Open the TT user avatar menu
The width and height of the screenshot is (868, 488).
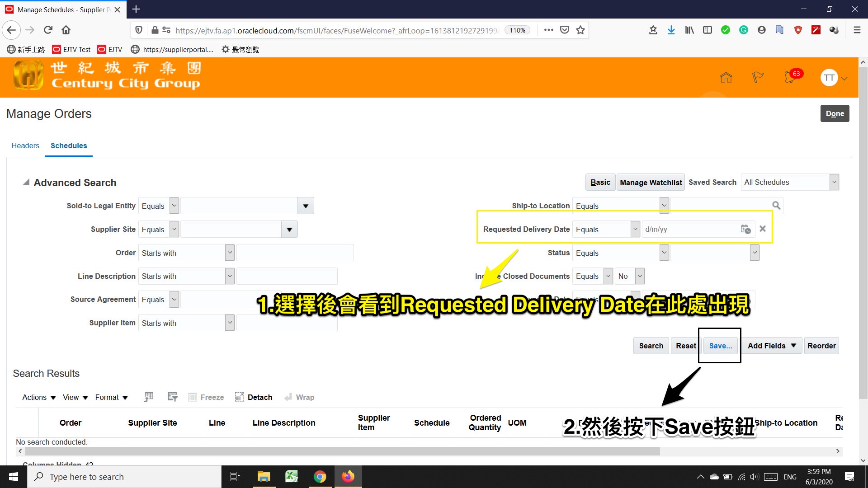(x=834, y=78)
